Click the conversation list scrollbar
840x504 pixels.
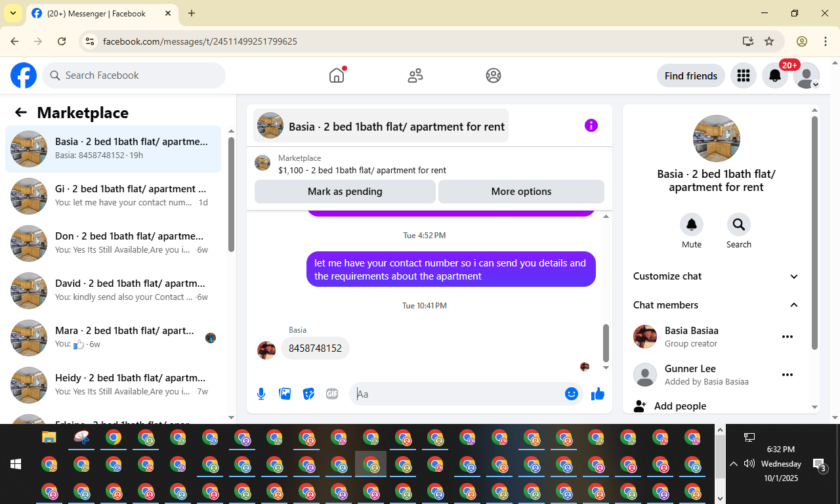231,194
